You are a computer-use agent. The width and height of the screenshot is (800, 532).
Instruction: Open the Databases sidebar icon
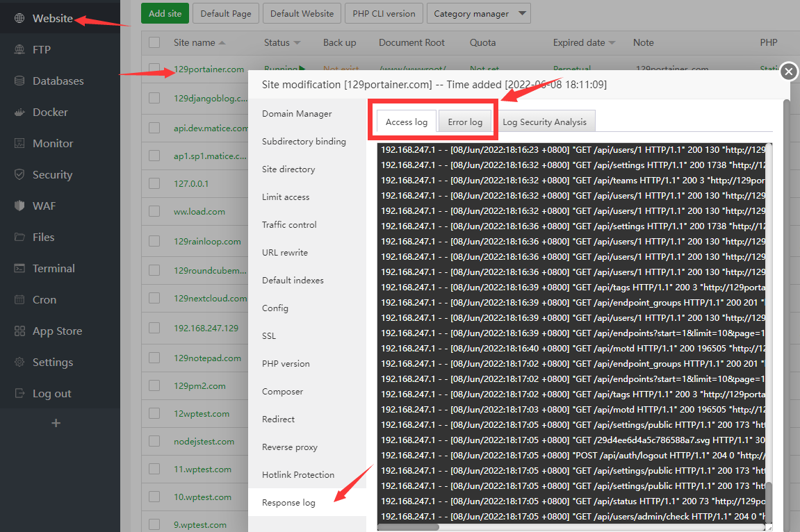(19, 81)
